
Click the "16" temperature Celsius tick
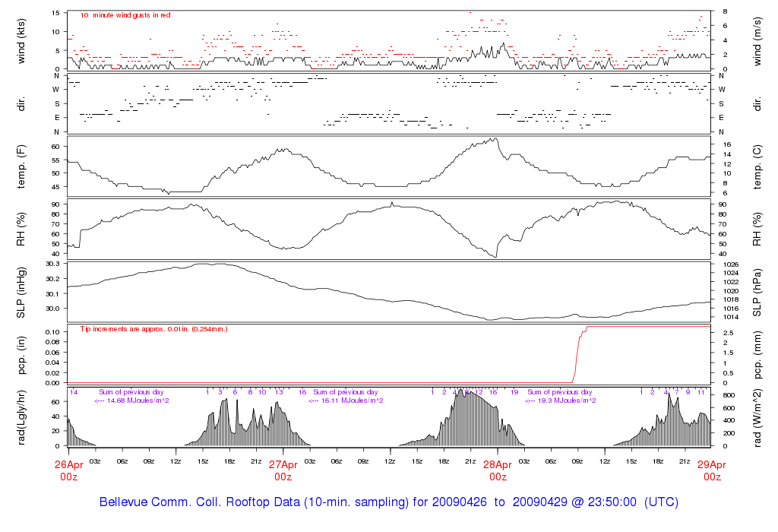(x=727, y=145)
